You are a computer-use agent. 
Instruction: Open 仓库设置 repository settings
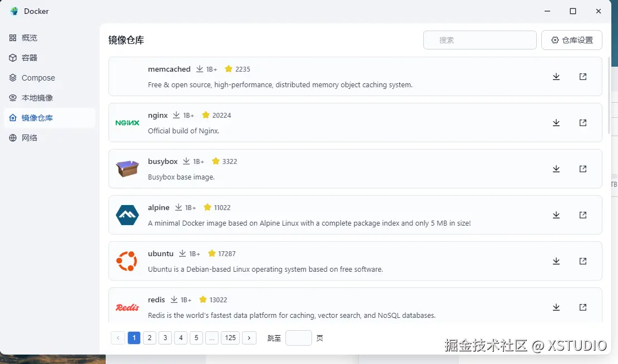tap(571, 40)
